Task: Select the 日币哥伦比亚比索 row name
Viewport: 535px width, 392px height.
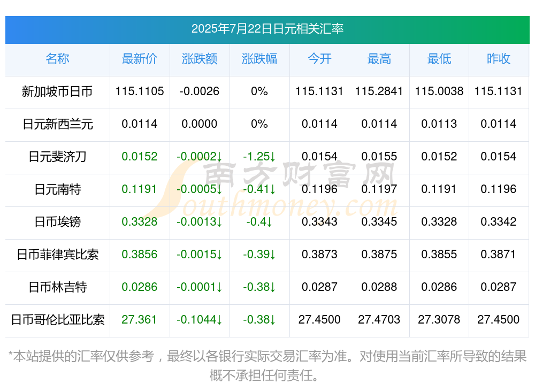Action: tap(57, 320)
